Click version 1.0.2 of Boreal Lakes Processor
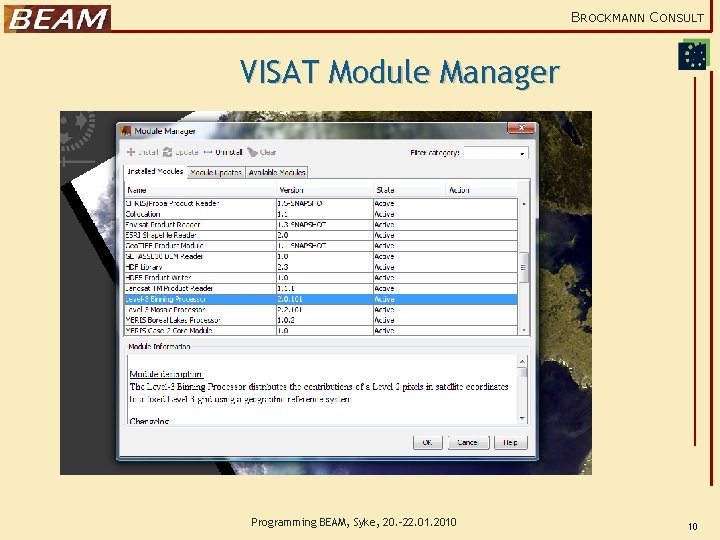Screen dimensions: 720x540 click(286, 320)
